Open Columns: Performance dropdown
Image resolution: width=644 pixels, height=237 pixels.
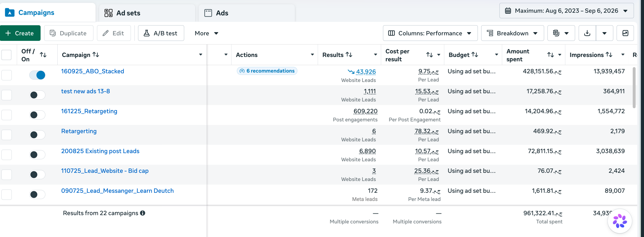coord(430,33)
